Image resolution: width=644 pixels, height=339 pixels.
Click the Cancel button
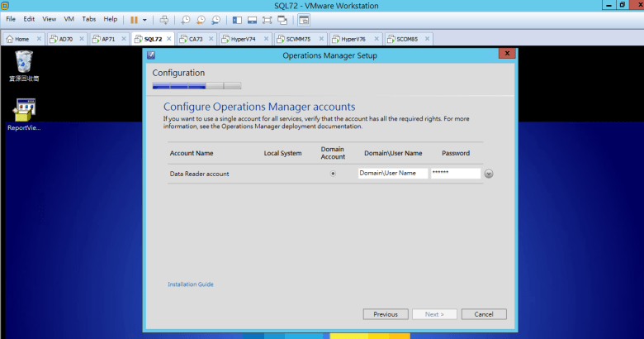point(484,314)
